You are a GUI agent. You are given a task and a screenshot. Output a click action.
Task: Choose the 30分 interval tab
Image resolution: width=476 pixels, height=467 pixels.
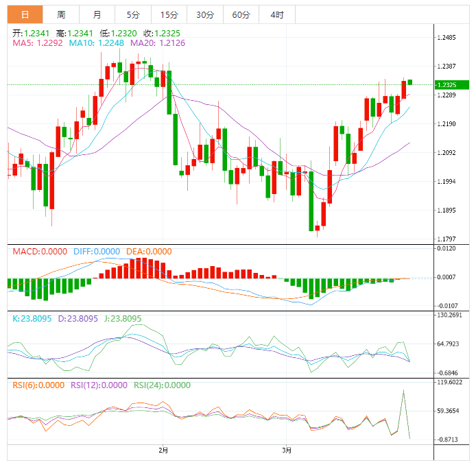click(204, 14)
